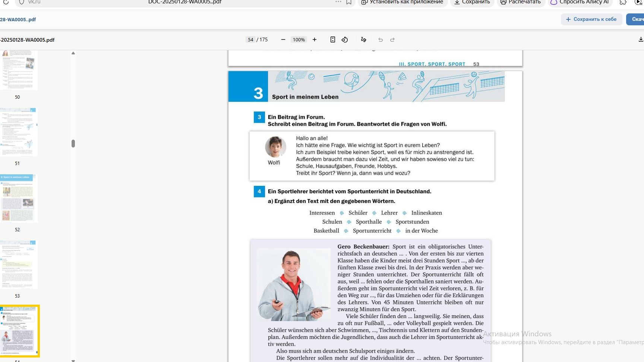Redo the annotation

pos(392,39)
